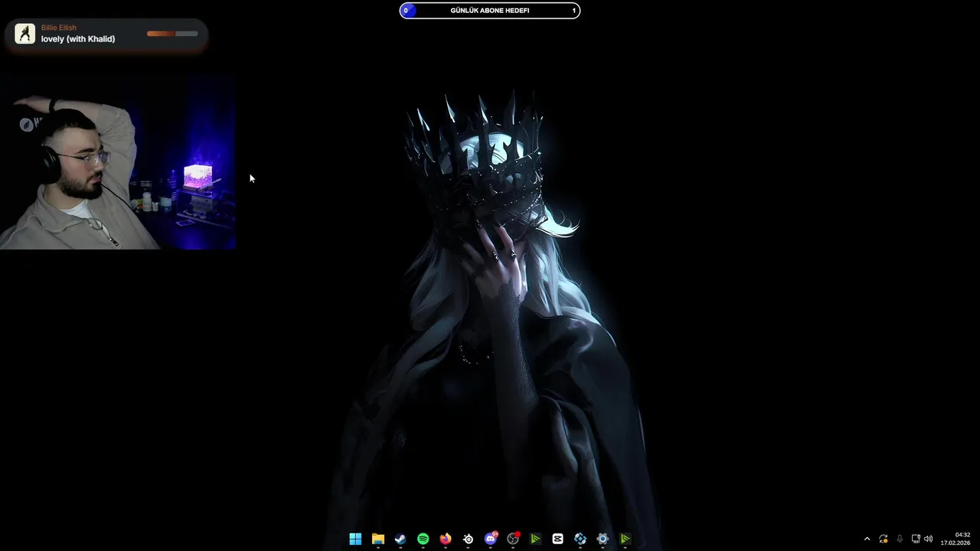980x551 pixels.
Task: Open the pending update tray icon
Action: click(x=884, y=539)
